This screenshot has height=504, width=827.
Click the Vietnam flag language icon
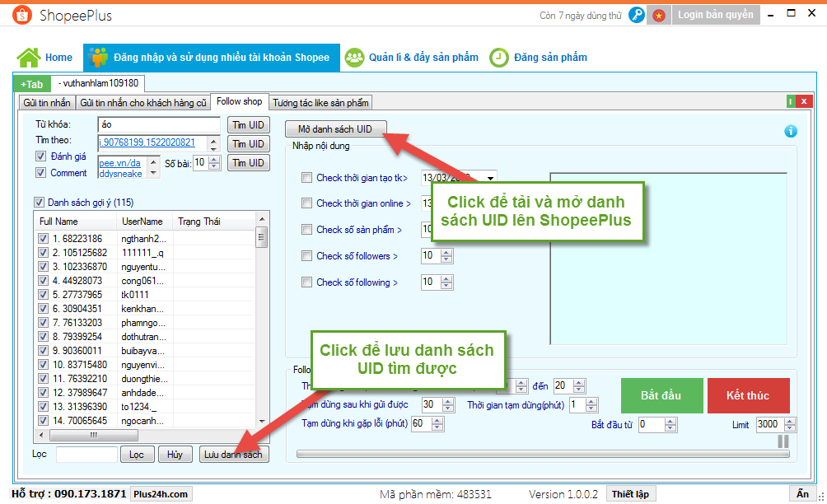(659, 15)
